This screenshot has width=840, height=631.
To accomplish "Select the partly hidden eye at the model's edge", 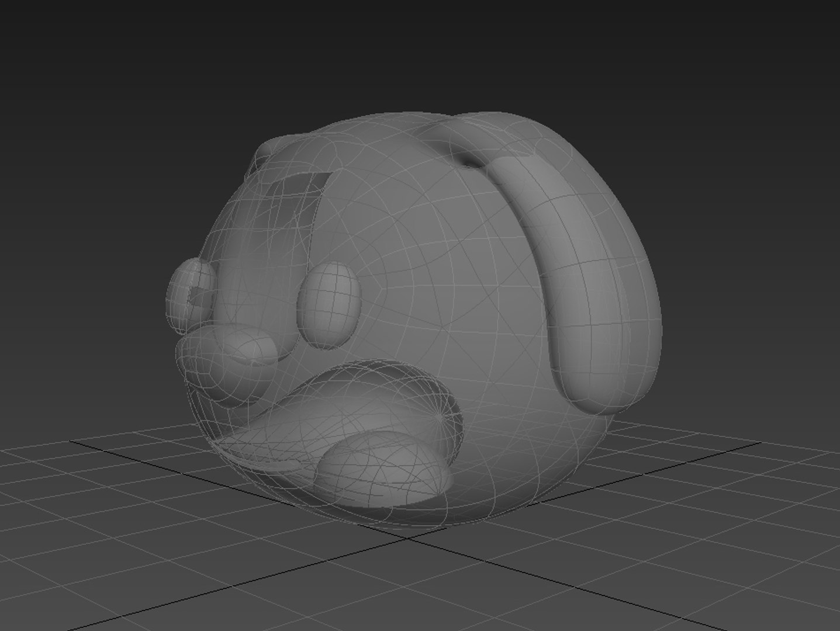I will [191, 297].
